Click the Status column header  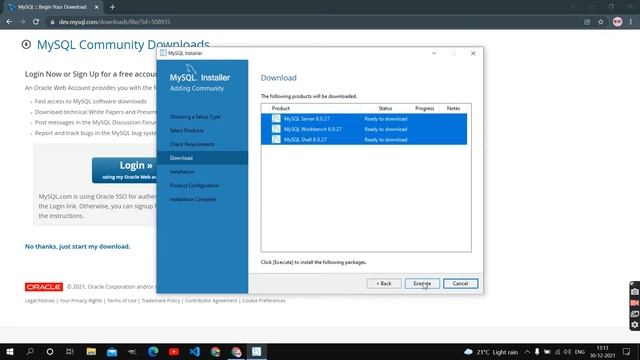tap(385, 108)
